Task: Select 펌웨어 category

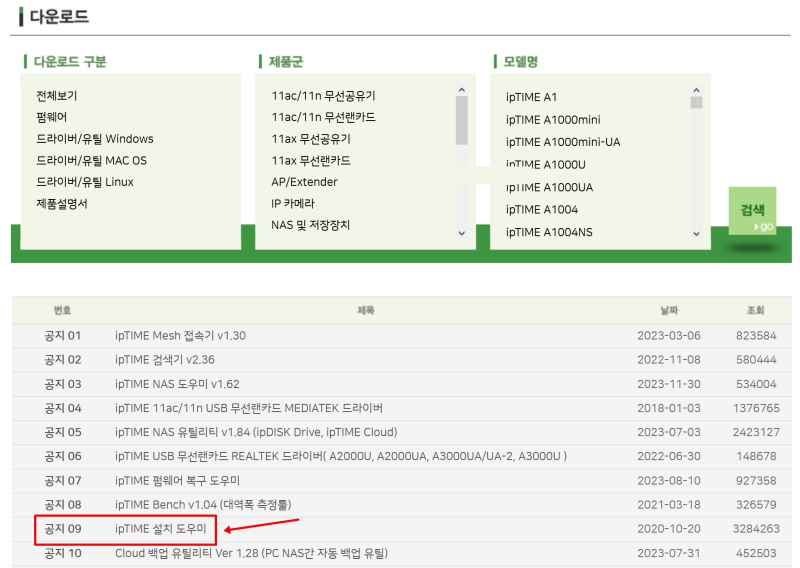Action: [52, 117]
